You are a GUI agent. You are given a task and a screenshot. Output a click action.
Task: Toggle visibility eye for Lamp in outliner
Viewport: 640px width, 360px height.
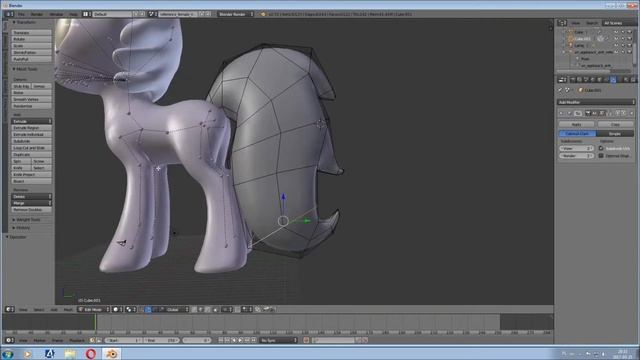(616, 45)
